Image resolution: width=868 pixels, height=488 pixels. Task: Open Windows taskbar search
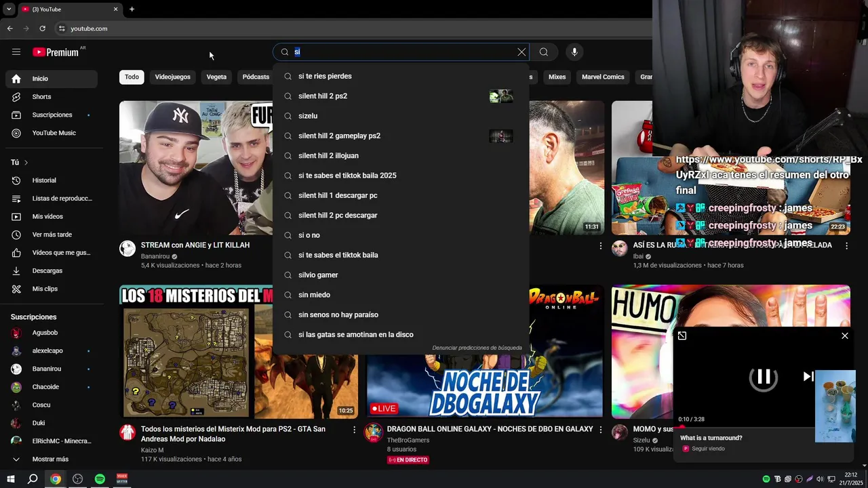click(x=33, y=479)
